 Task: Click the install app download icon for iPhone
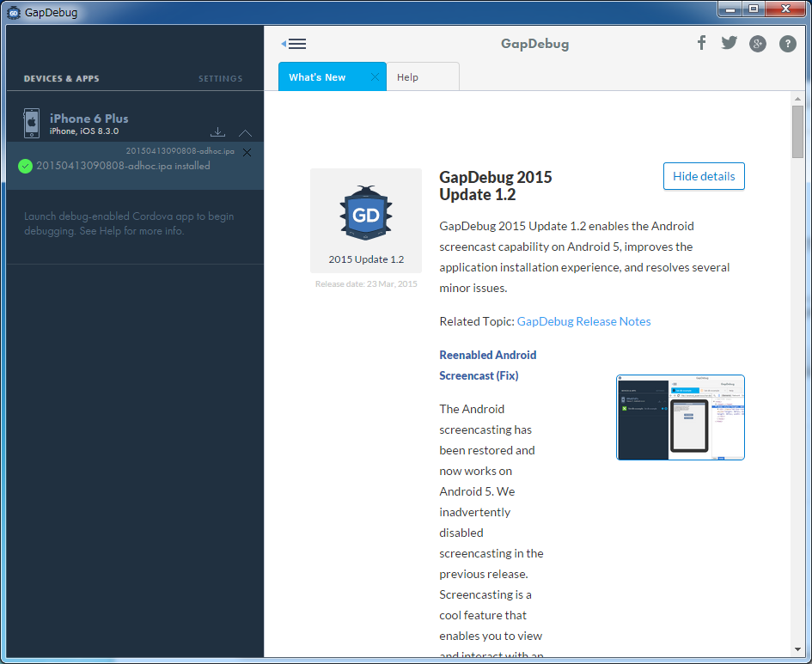(x=218, y=131)
